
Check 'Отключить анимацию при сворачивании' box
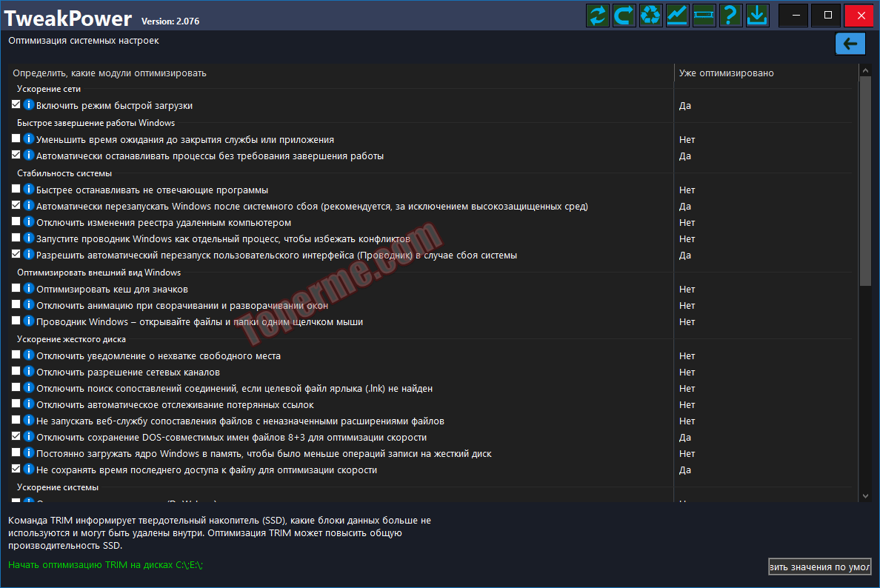[x=16, y=304]
